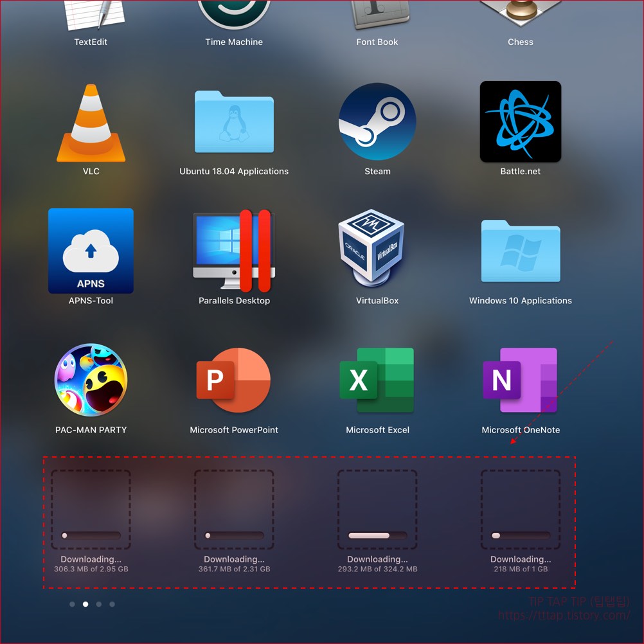Open Windows 10 Applications folder

(x=521, y=251)
